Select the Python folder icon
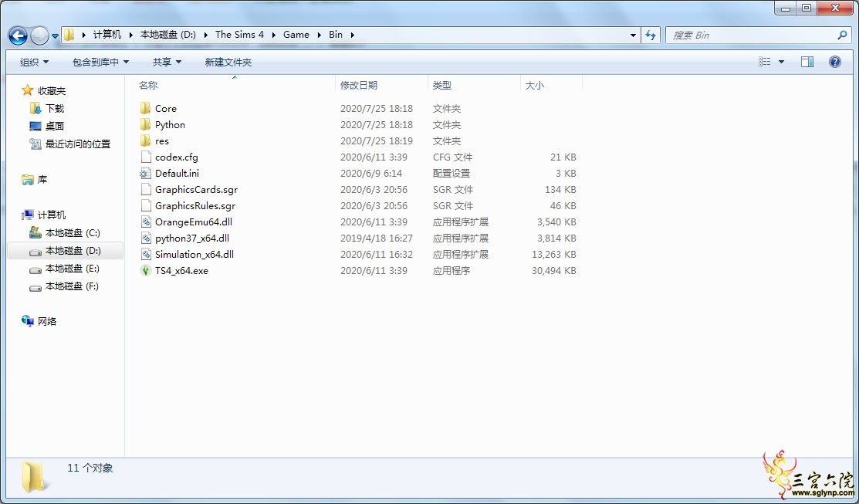 pos(145,125)
